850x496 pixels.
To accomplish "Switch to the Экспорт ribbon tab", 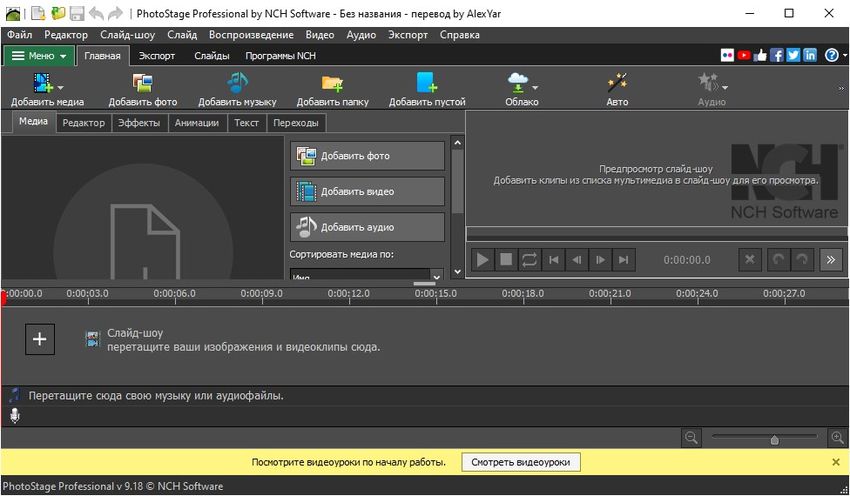I will coord(157,55).
